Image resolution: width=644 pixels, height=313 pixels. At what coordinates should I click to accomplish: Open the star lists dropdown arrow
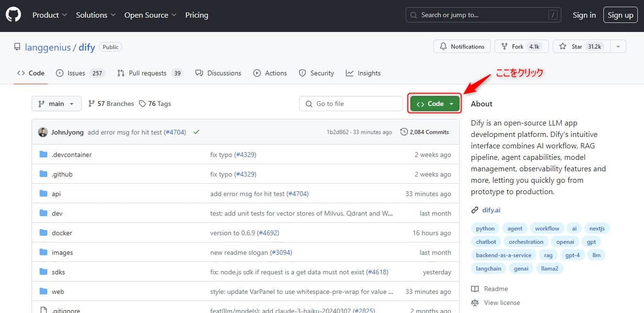point(618,47)
